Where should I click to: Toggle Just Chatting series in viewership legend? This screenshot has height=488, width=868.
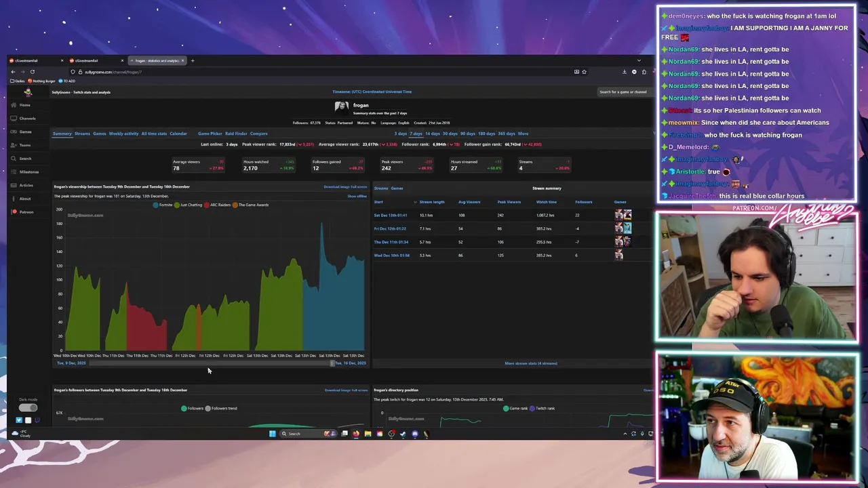(x=189, y=205)
